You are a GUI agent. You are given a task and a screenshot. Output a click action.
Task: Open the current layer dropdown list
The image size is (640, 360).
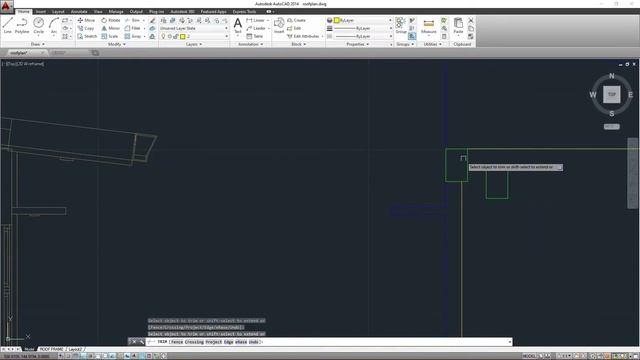[194, 36]
